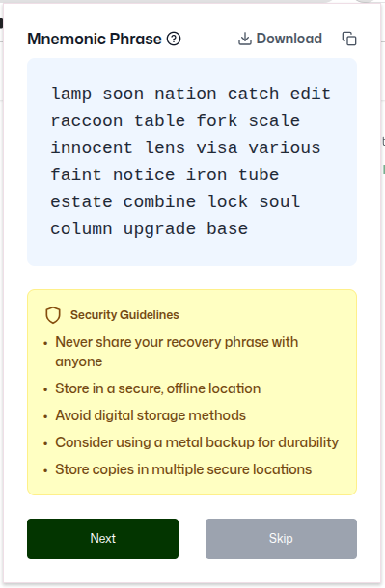Click the metal backup for durability guideline
This screenshot has width=385, height=588.
point(197,442)
